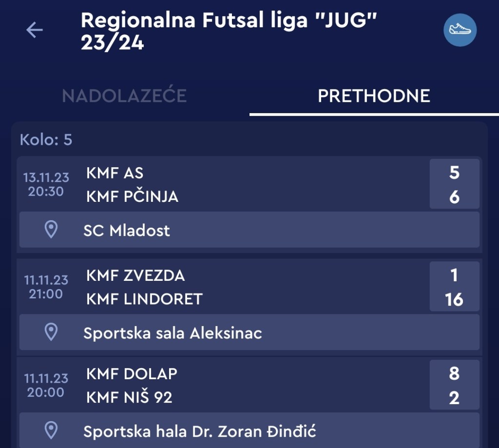Image resolution: width=499 pixels, height=448 pixels.
Task: Tap location pin beside Sportska sala Aleksinac
Action: [51, 332]
